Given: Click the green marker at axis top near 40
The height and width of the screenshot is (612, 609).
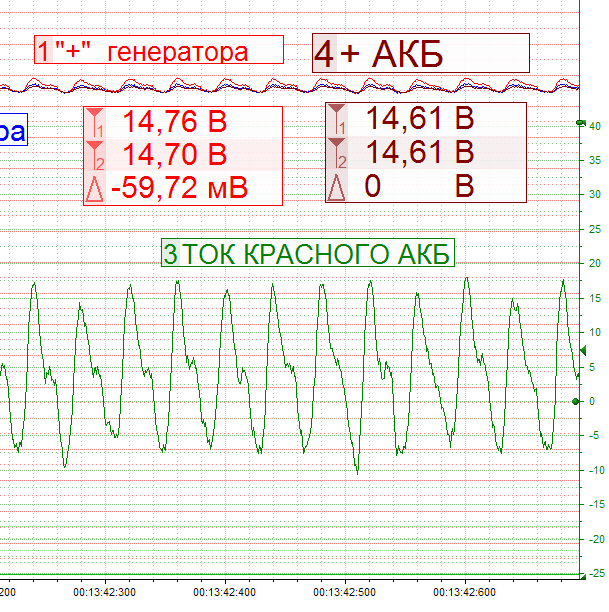Looking at the screenshot, I should [581, 123].
